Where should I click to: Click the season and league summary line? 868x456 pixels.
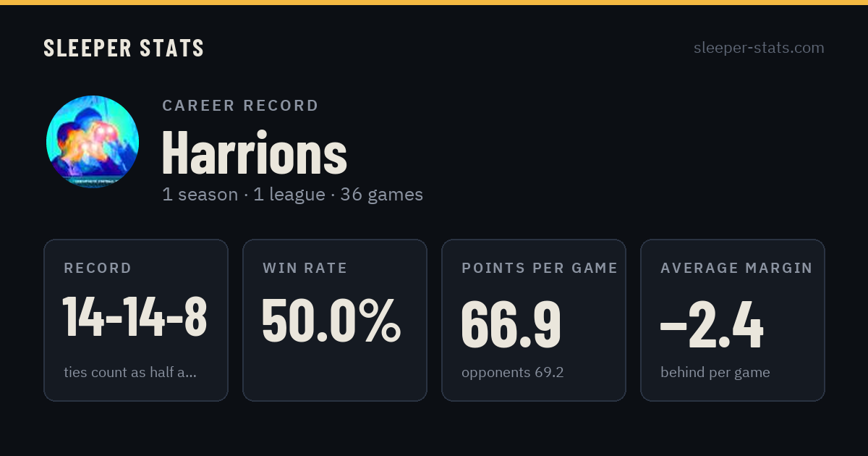pos(293,195)
